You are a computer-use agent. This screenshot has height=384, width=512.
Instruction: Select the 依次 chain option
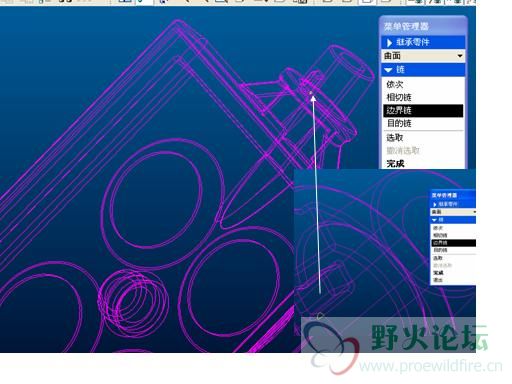pos(395,84)
